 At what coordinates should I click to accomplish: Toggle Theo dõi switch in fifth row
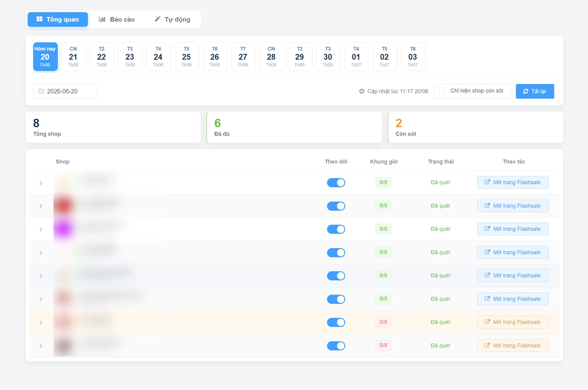[336, 276]
